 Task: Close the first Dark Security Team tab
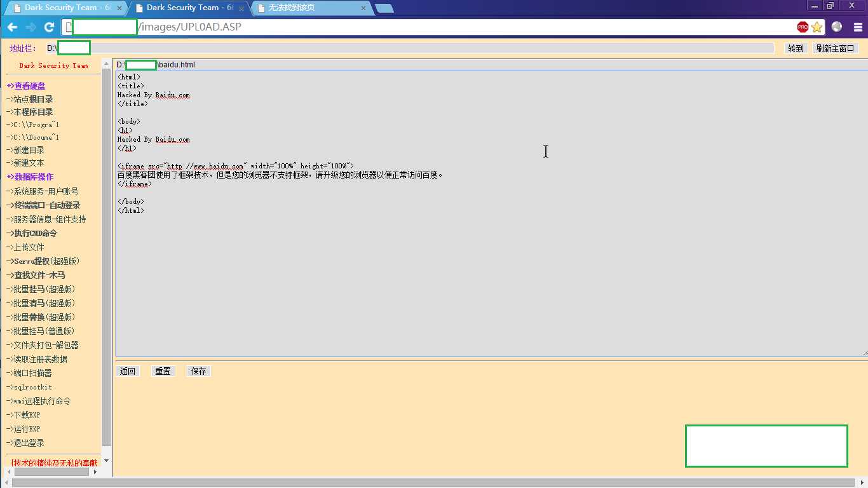(119, 8)
